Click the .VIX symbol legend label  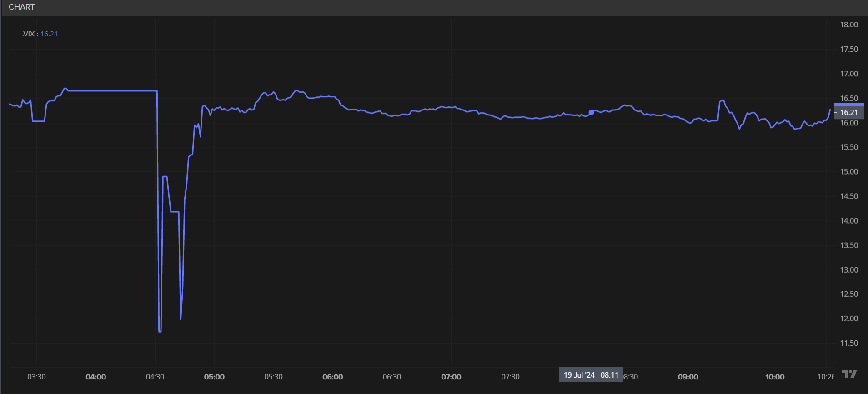(28, 34)
